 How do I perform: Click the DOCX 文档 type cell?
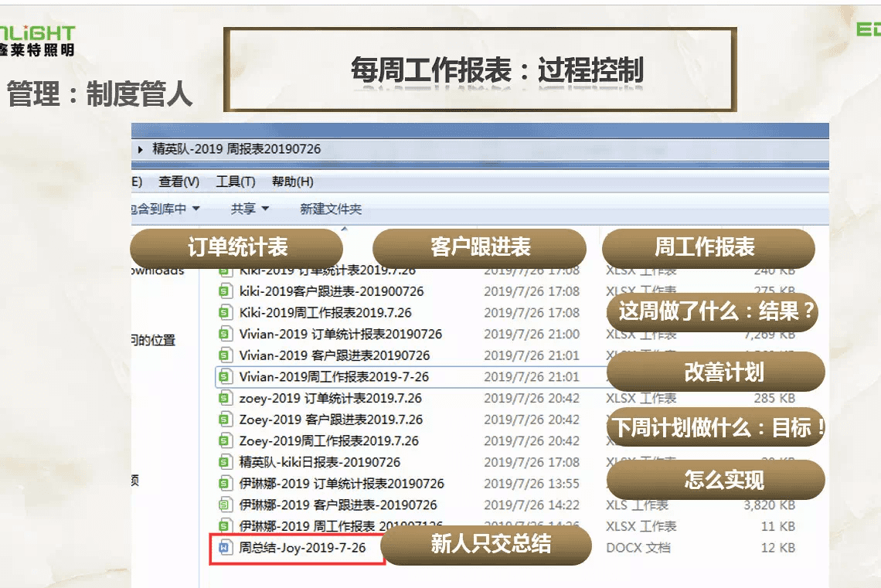638,548
